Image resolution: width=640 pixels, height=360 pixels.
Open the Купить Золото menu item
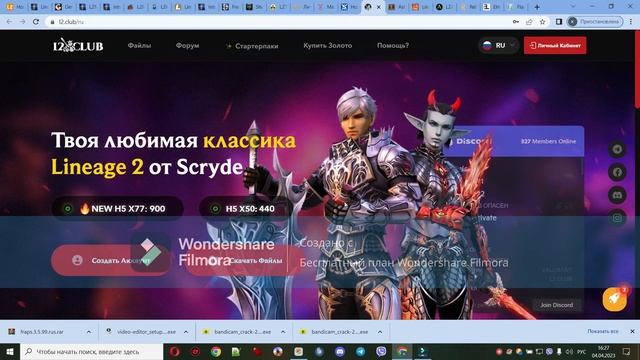click(327, 45)
